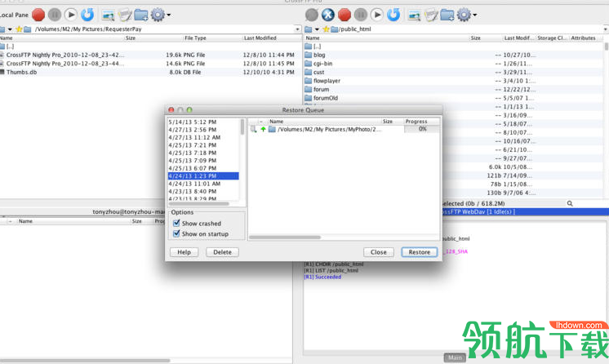Select local file ending 23-42 PNG
The width and height of the screenshot is (609, 364).
point(65,55)
